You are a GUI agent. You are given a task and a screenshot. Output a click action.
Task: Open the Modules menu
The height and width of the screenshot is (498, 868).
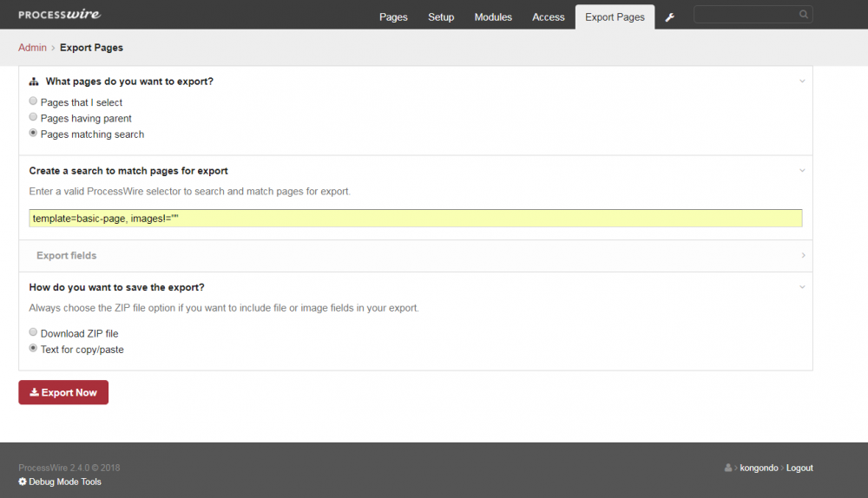[493, 17]
